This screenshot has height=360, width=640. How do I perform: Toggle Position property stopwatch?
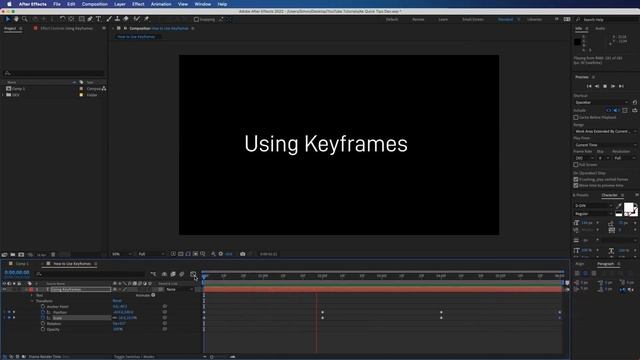tap(42, 312)
